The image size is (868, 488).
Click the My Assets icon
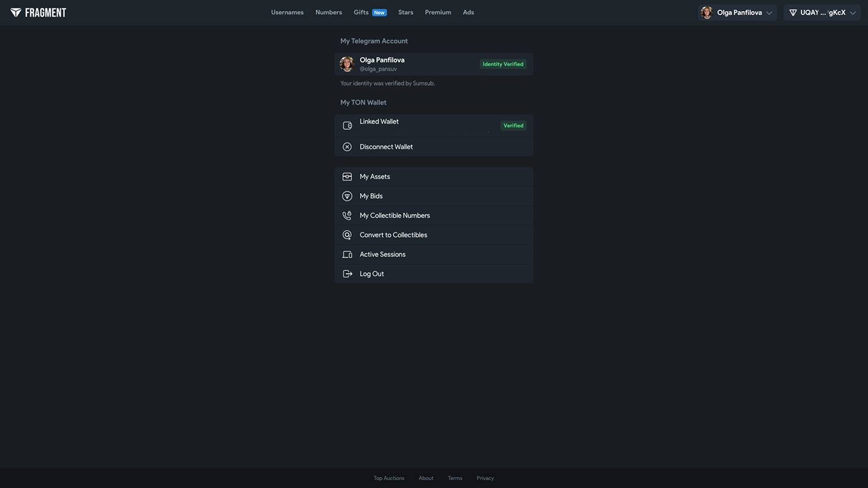347,177
